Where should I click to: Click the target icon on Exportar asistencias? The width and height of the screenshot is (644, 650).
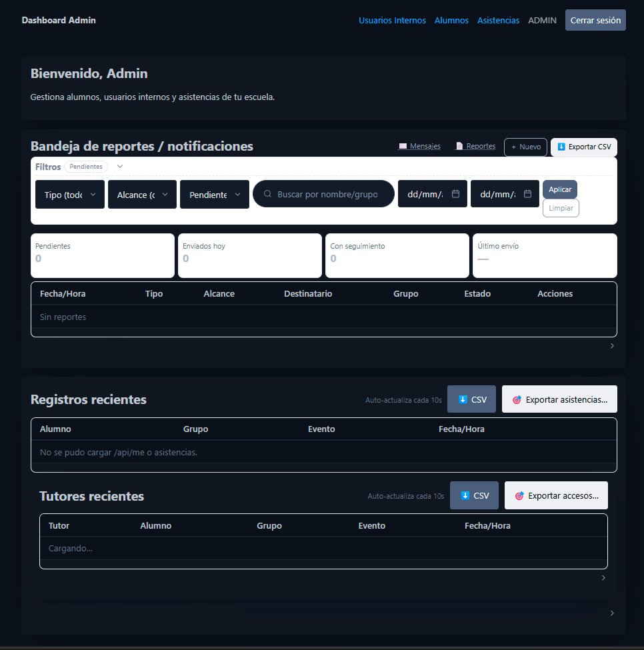coord(517,399)
